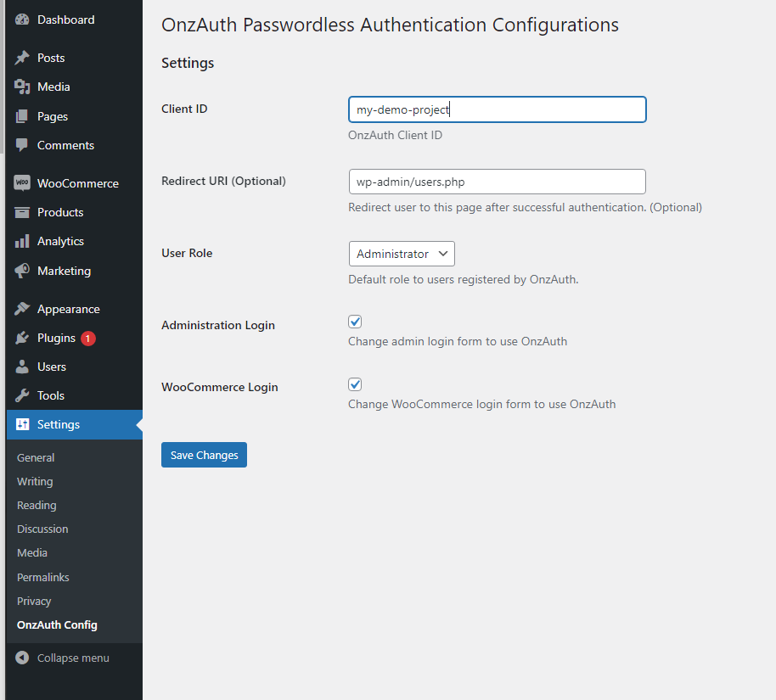The image size is (776, 700).
Task: Click the WooCommerce Login label
Action: tap(220, 387)
